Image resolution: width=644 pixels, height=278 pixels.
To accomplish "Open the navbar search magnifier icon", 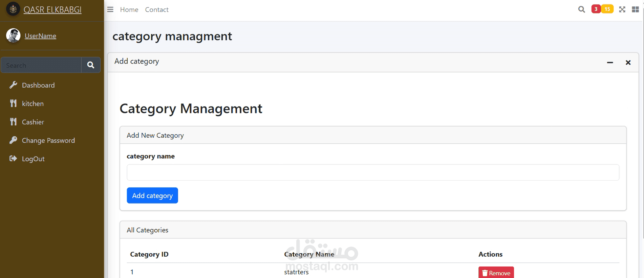I will tap(581, 9).
